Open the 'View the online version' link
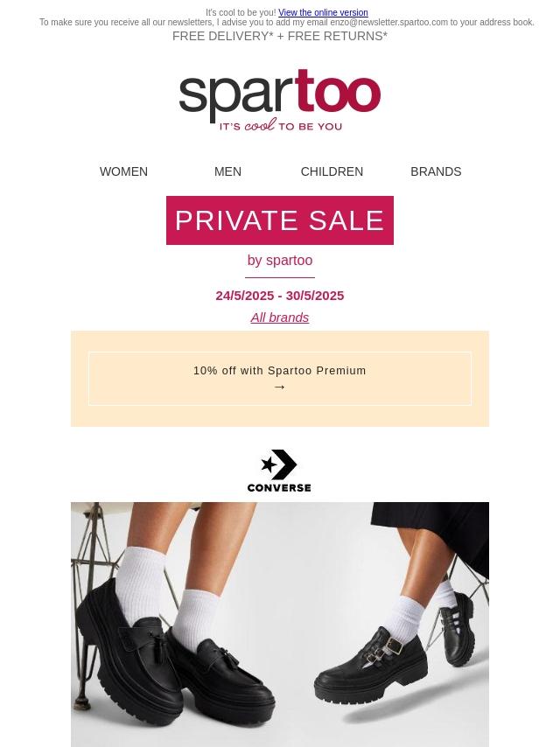560x747 pixels. pyautogui.click(x=323, y=12)
